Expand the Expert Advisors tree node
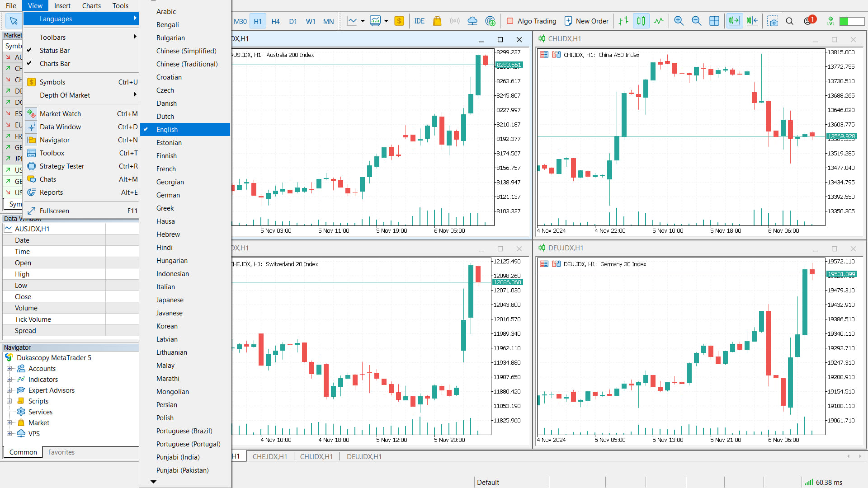This screenshot has height=488, width=868. click(9, 390)
